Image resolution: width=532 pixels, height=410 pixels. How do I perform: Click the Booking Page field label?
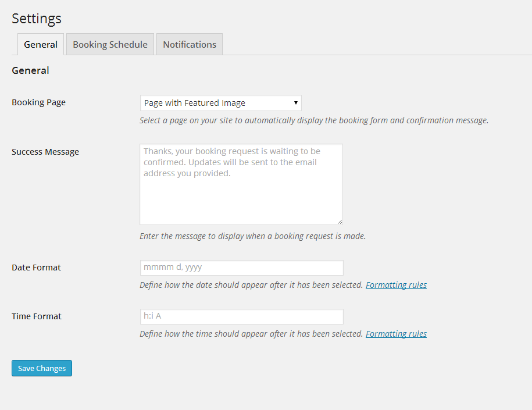tap(38, 102)
